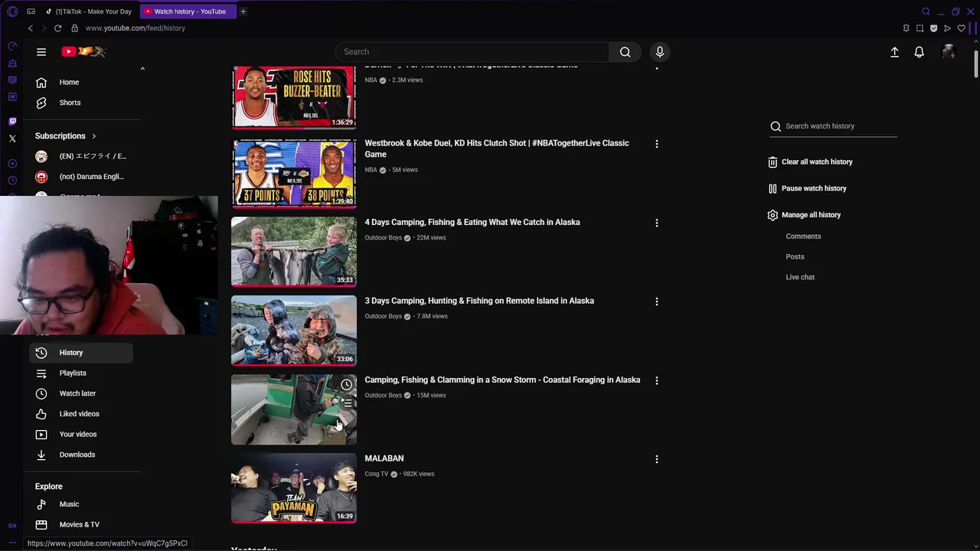Open options for 3 Days Camping video
Screen dimensions: 980x551
tap(656, 302)
